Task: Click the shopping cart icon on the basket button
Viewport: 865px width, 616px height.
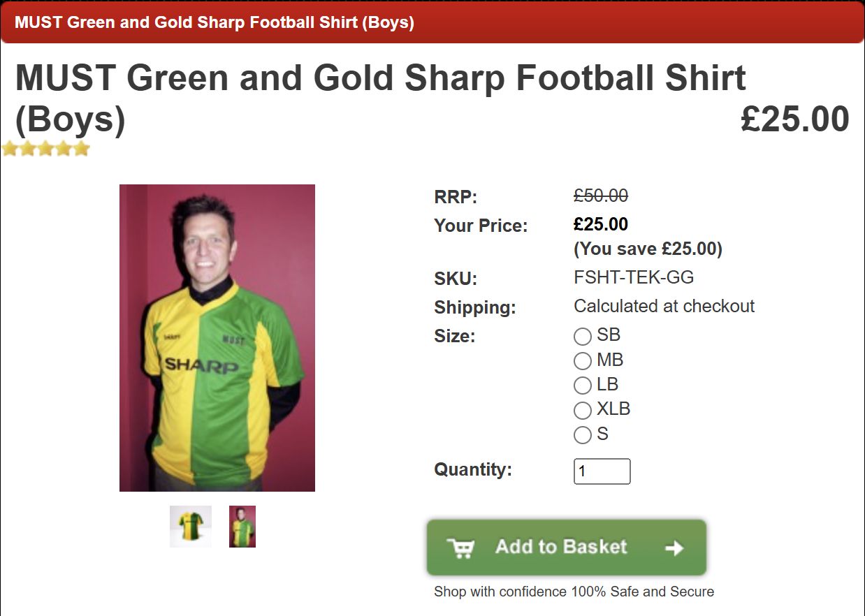Action: pyautogui.click(x=460, y=548)
